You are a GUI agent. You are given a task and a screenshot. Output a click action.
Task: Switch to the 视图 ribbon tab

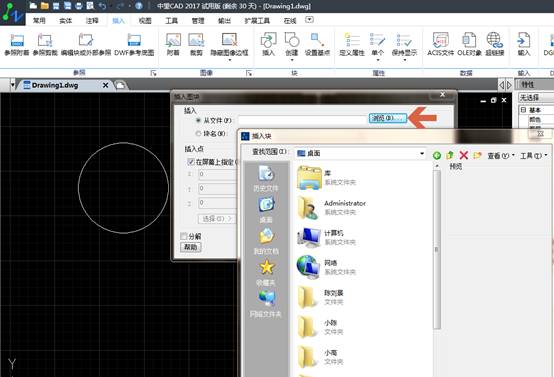(x=145, y=21)
